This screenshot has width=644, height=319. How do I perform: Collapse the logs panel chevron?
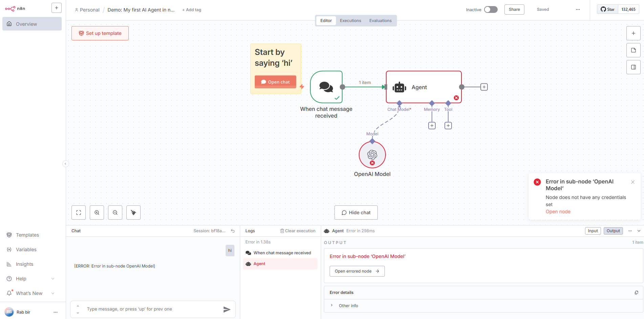[x=639, y=231]
